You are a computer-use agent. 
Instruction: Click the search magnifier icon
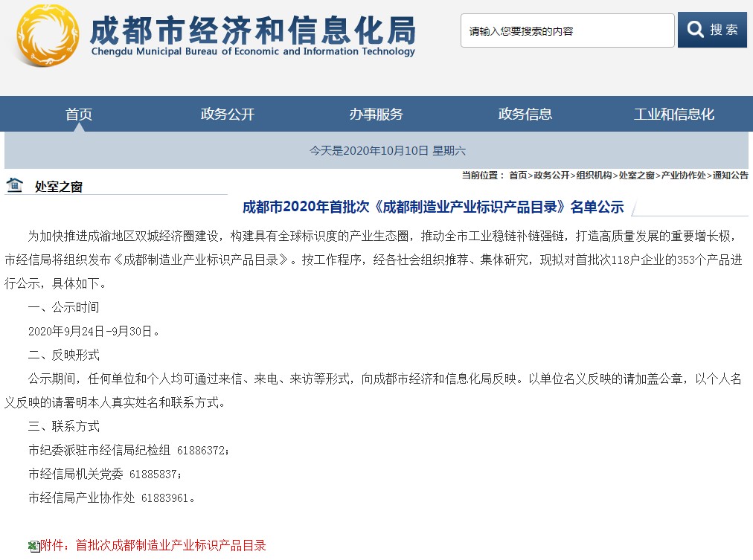(695, 30)
